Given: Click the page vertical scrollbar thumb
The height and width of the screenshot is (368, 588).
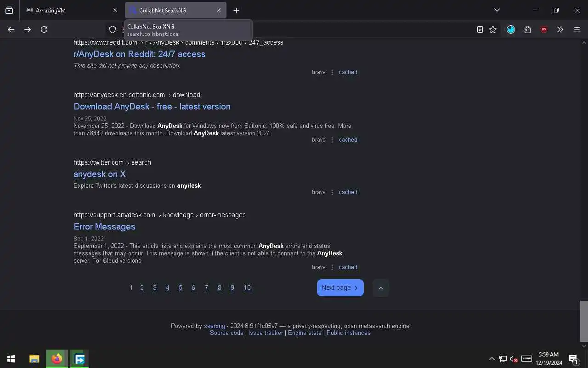Looking at the screenshot, I should 584,321.
